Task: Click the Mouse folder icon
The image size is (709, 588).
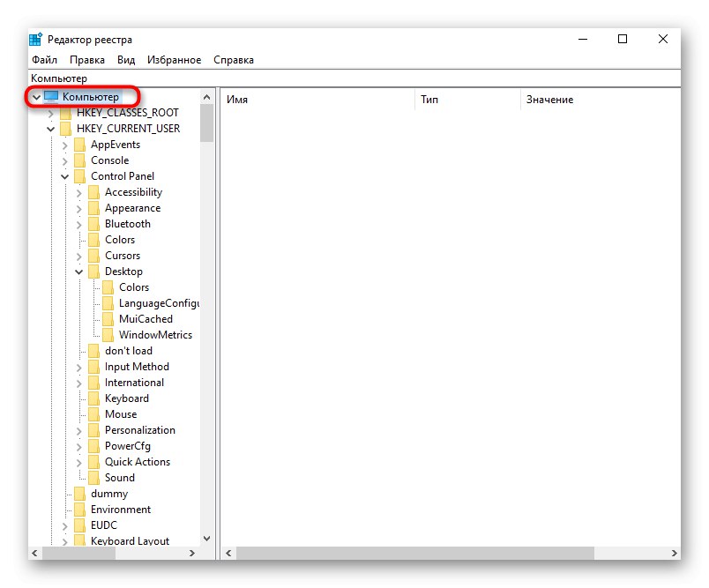Action: click(x=94, y=414)
